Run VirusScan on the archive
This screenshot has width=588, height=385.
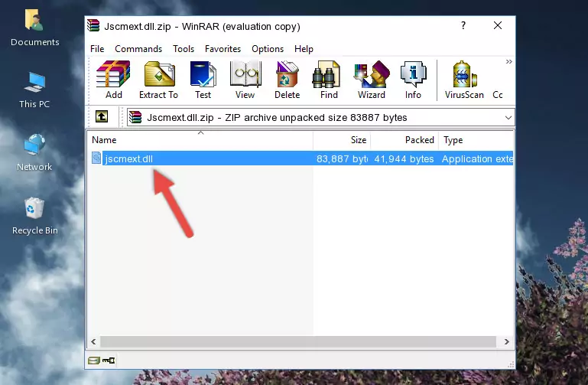point(464,80)
